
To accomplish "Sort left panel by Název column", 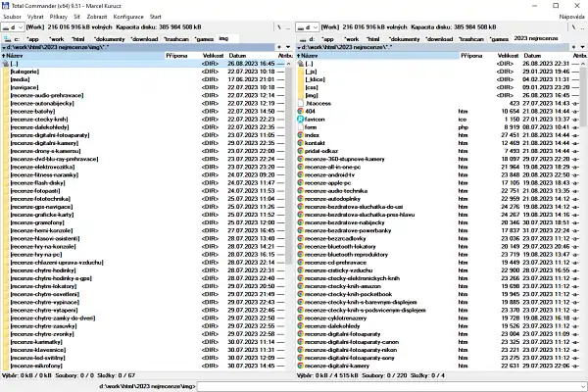I will (82, 56).
